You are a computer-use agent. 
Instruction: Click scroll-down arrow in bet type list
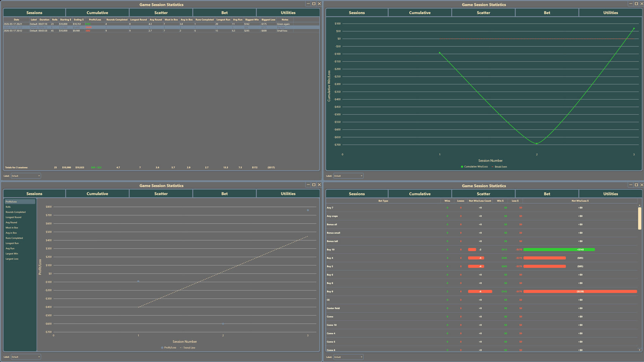click(640, 350)
